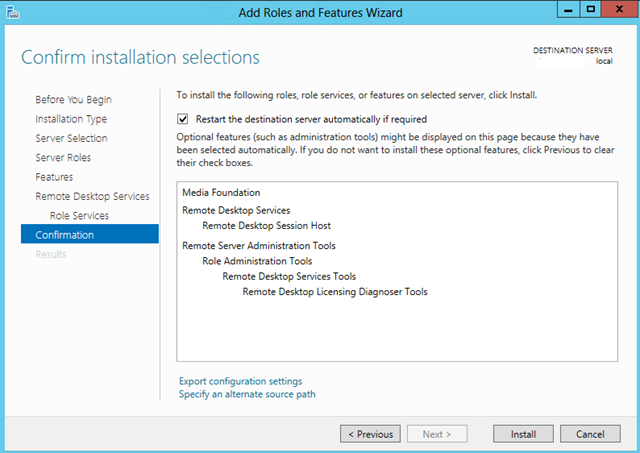The width and height of the screenshot is (640, 453).
Task: Navigate to the Server Roles step
Action: tap(64, 158)
